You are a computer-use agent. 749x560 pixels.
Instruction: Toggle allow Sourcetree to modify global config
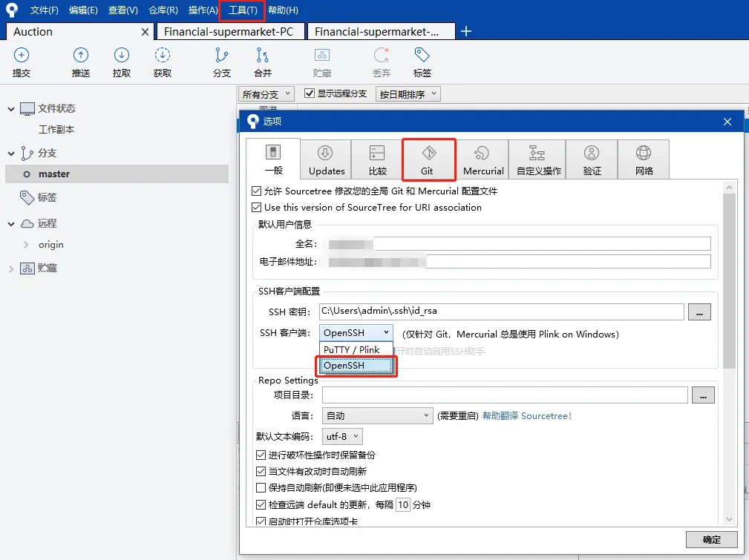[257, 191]
